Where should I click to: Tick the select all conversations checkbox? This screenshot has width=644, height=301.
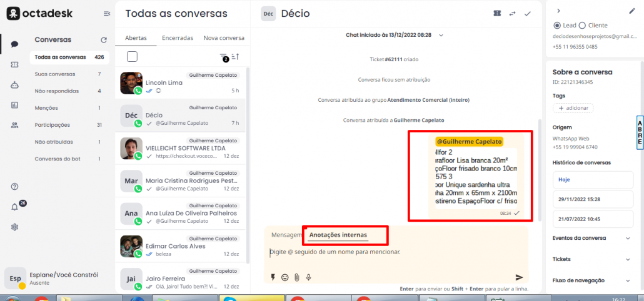pos(132,57)
